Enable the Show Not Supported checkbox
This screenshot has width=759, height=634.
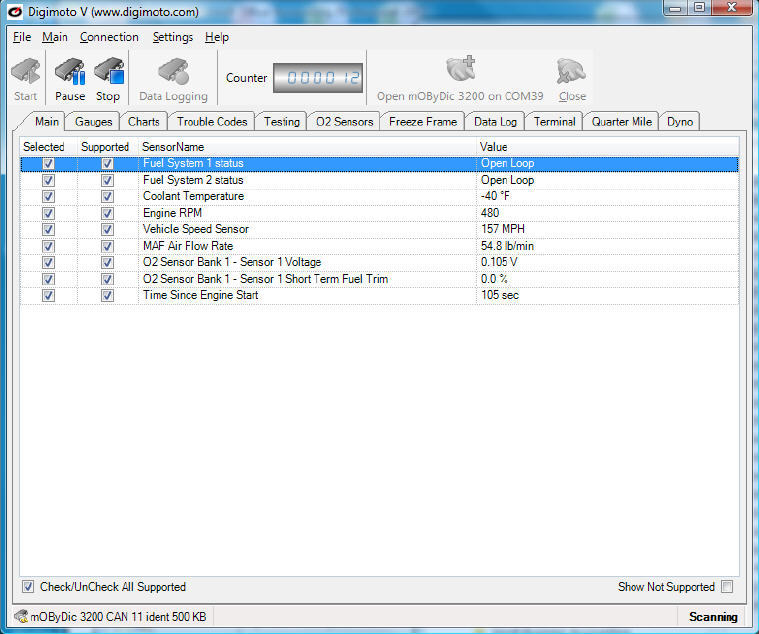point(727,587)
